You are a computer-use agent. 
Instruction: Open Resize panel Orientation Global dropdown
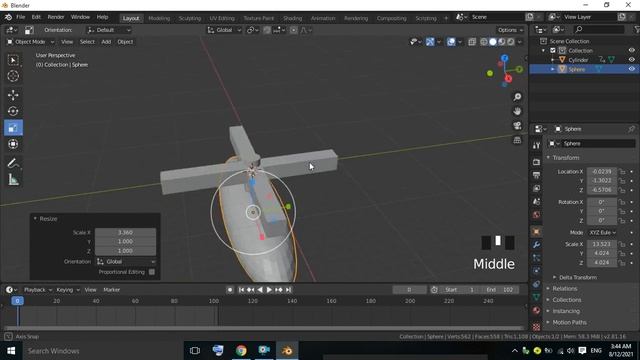click(126, 262)
